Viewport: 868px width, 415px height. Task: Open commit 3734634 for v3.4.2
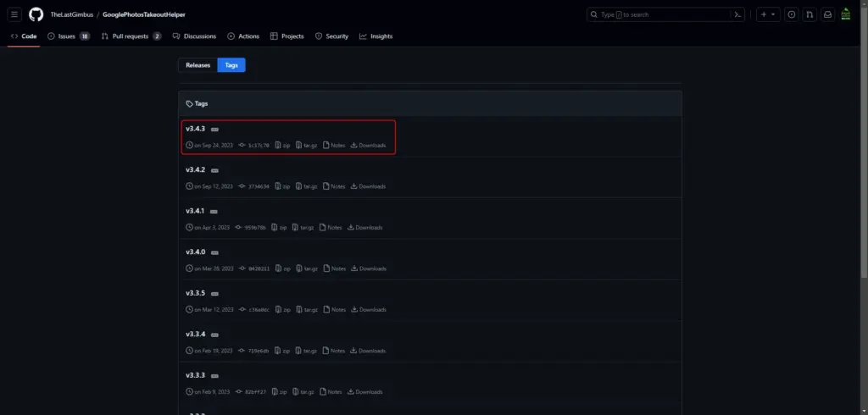[x=254, y=186]
